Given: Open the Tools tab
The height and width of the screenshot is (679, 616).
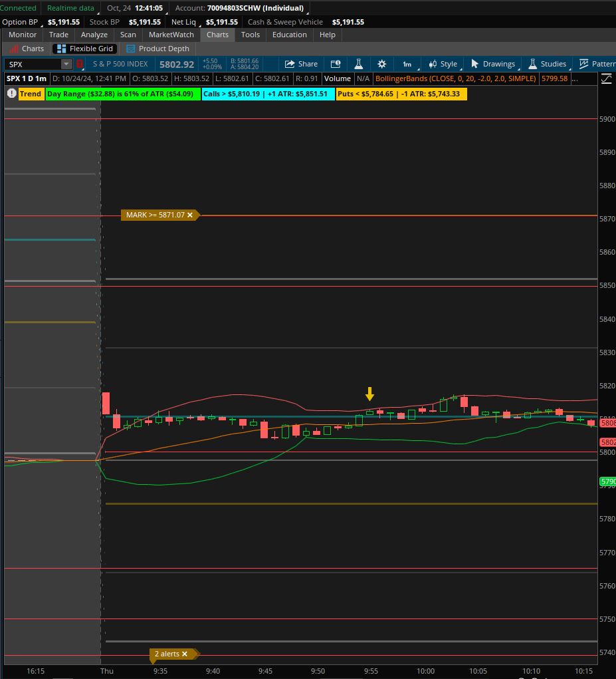Looking at the screenshot, I should point(250,35).
